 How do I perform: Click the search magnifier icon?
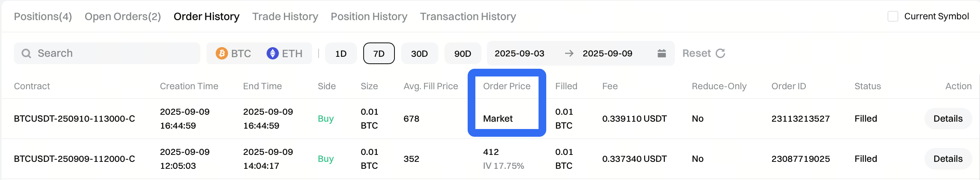[x=26, y=53]
